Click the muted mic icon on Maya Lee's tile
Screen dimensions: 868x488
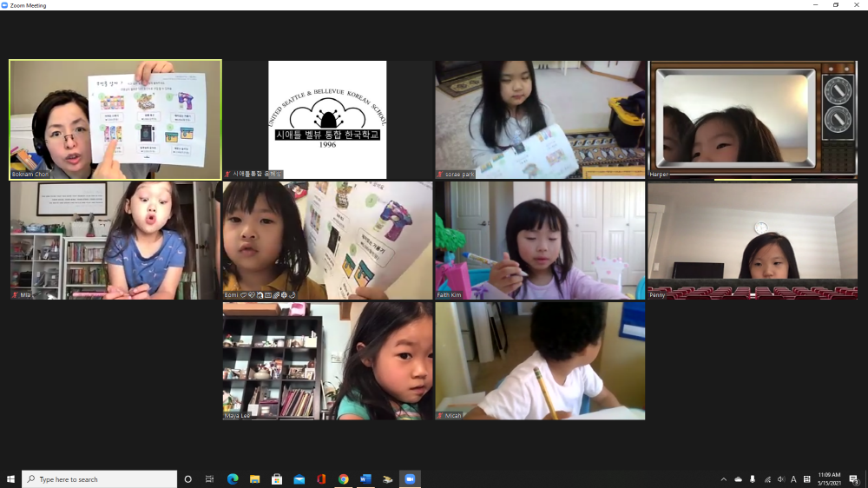pyautogui.click(x=227, y=416)
